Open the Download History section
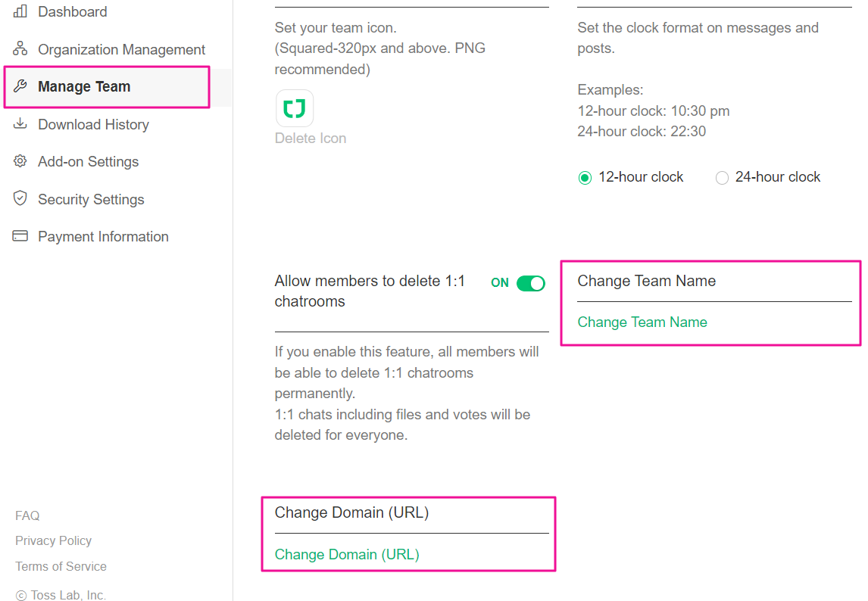Viewport: 868px width, 601px height. [93, 124]
